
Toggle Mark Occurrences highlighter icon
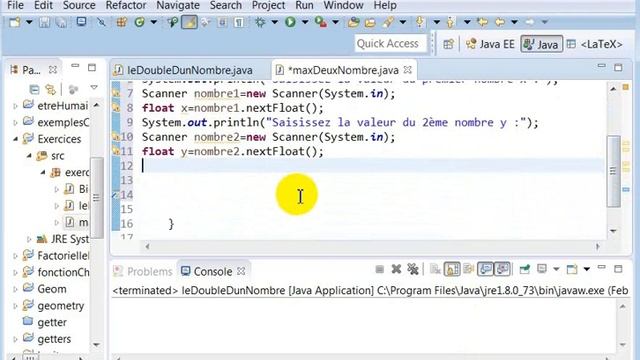pos(189,22)
